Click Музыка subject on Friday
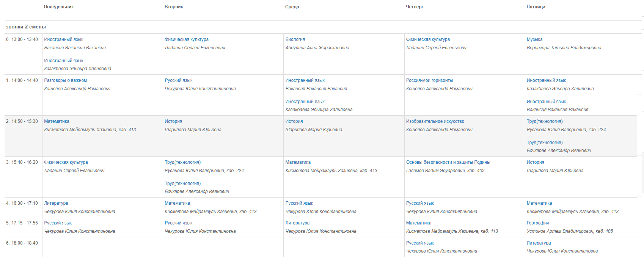 click(x=534, y=39)
